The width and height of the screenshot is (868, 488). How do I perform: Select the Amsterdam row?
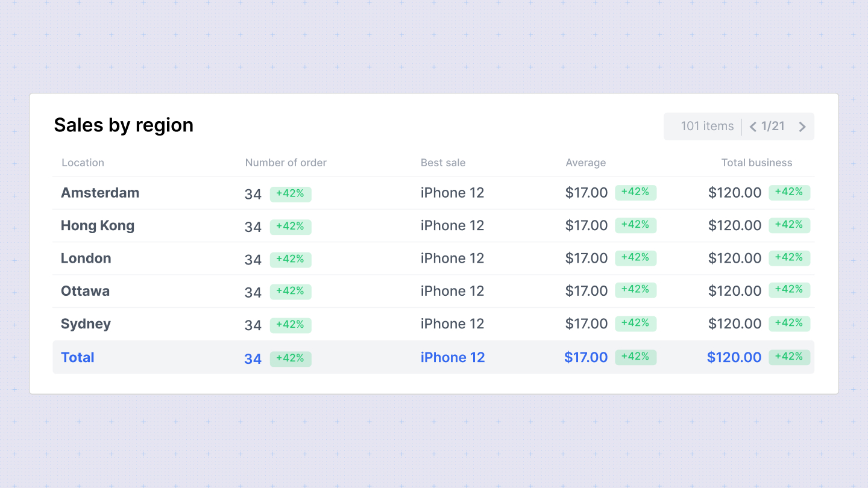pyautogui.click(x=100, y=192)
